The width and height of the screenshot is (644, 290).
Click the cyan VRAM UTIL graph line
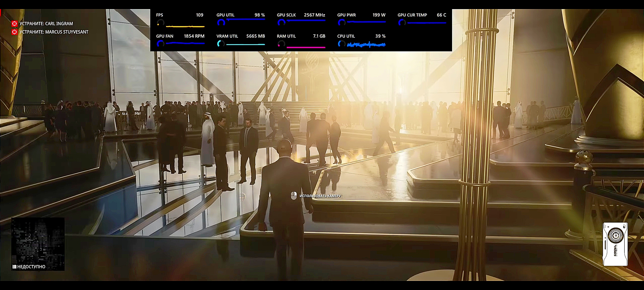[x=246, y=44]
